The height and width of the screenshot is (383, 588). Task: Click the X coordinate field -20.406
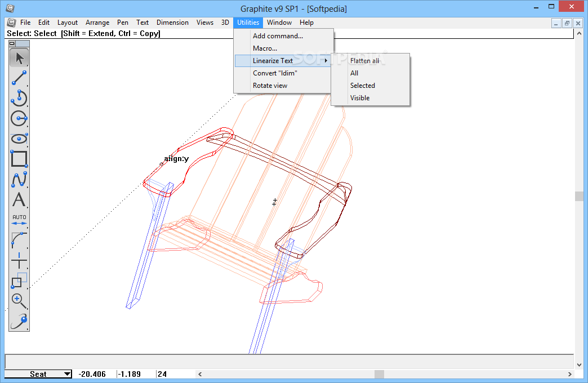point(92,374)
